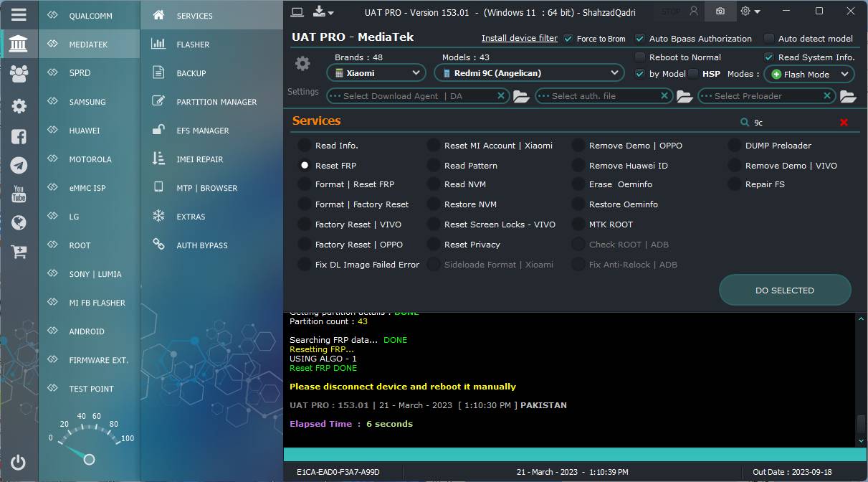Screen dimensions: 868x482
Task: Clear the Download Agent field
Action: (x=501, y=95)
